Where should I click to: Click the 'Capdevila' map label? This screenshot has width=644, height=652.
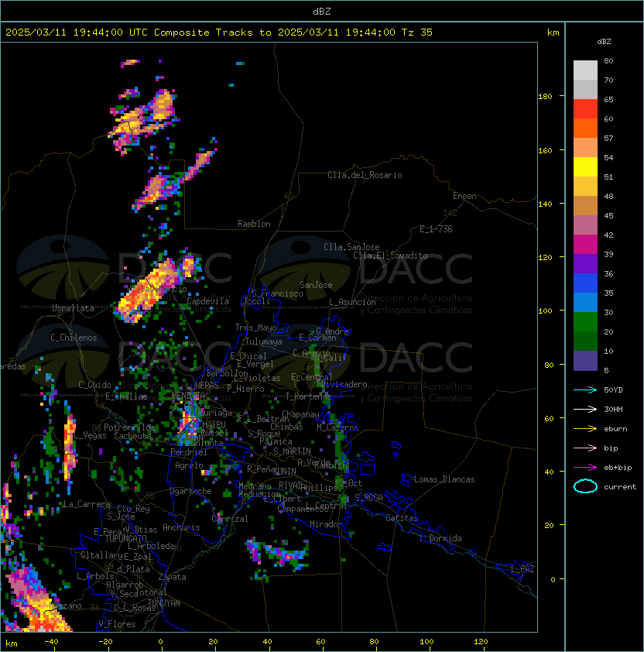tap(208, 301)
